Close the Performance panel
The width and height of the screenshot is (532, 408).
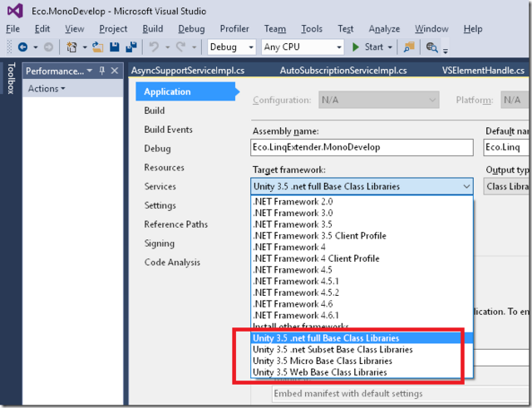(x=115, y=71)
